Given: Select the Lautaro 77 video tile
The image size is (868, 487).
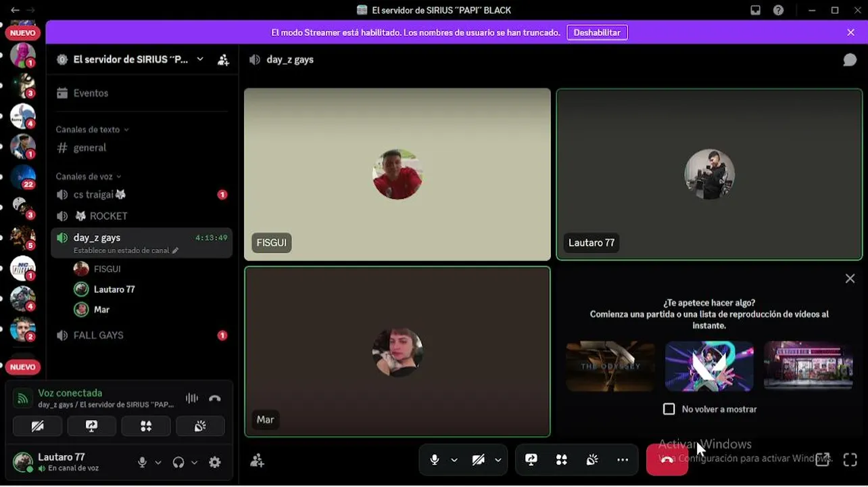Looking at the screenshot, I should pyautogui.click(x=709, y=175).
